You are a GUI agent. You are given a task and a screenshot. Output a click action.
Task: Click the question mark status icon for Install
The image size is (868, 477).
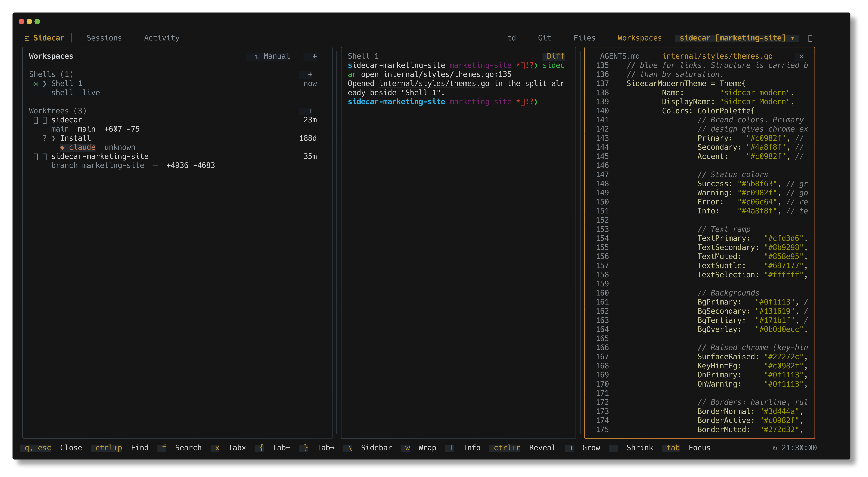(x=44, y=138)
